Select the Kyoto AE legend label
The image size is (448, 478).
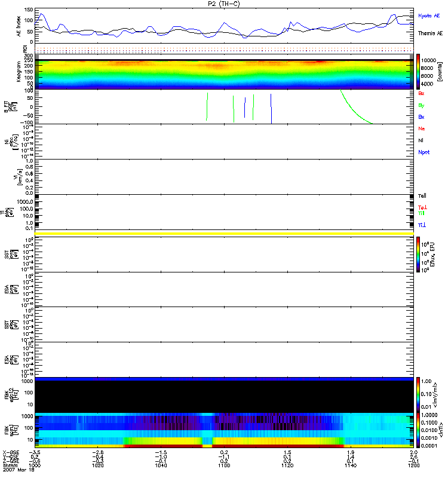429,16
